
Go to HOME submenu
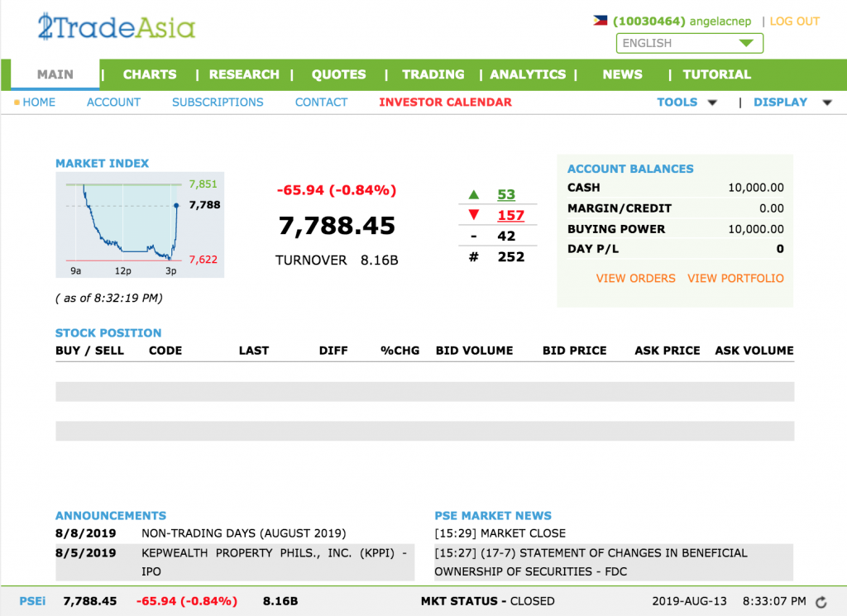[x=39, y=102]
